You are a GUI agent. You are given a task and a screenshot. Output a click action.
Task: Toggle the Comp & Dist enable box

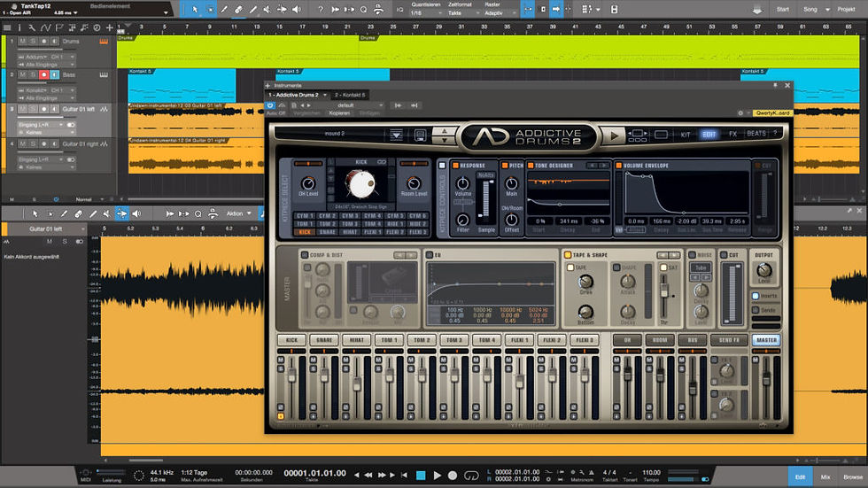point(305,255)
